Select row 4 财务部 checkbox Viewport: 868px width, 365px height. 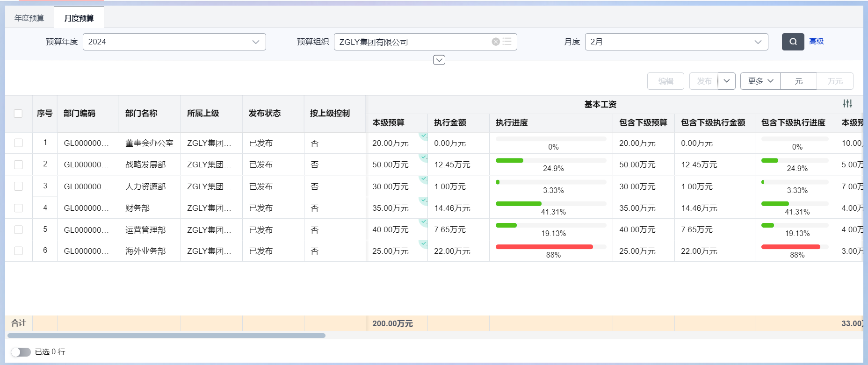18,208
